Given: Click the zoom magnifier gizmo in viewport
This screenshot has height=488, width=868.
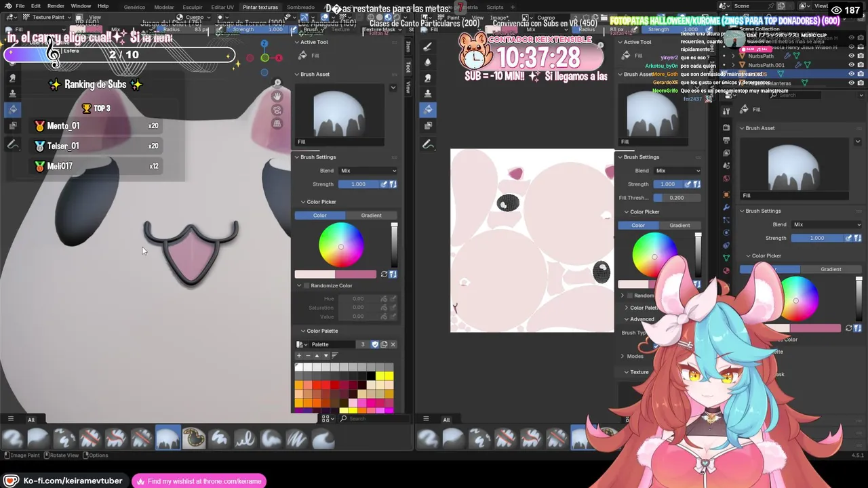Looking at the screenshot, I should (x=277, y=82).
